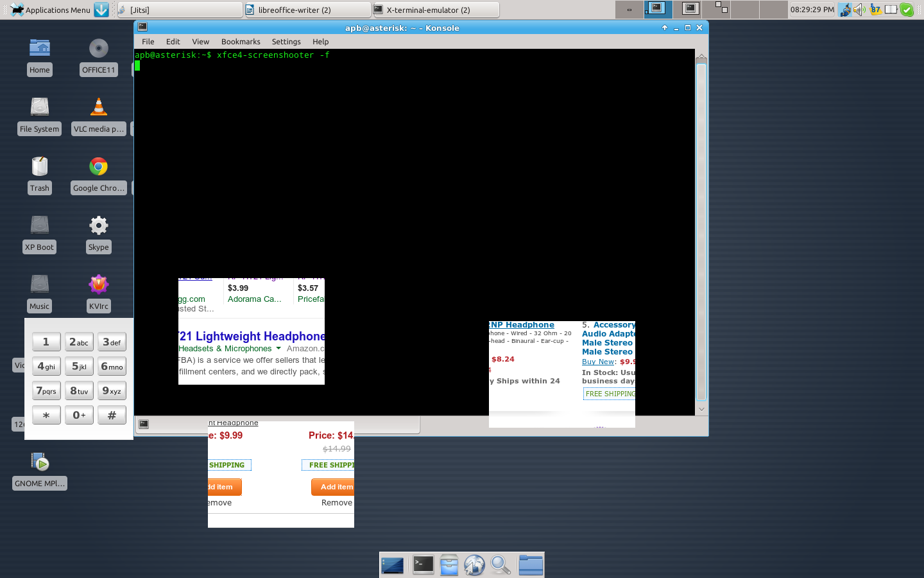
Task: Click the volume speaker tray icon
Action: click(x=859, y=10)
